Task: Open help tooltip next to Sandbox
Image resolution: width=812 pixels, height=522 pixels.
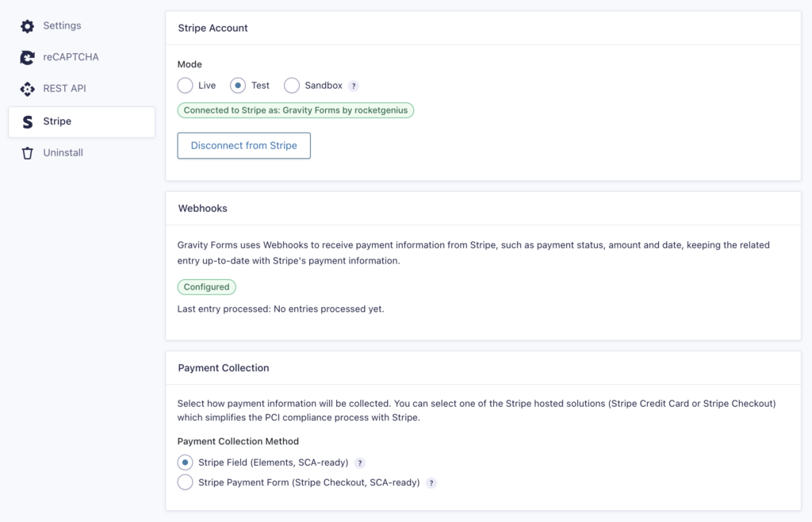Action: click(353, 86)
